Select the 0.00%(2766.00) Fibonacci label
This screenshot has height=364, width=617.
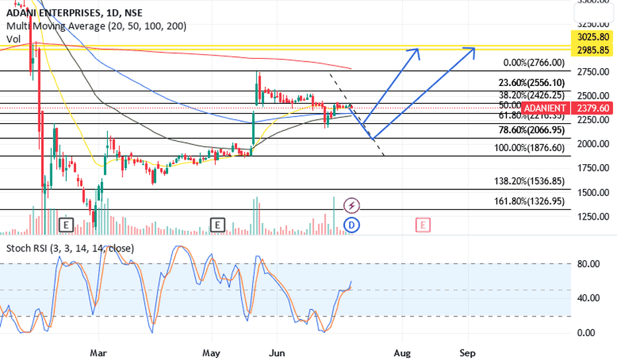[x=534, y=63]
